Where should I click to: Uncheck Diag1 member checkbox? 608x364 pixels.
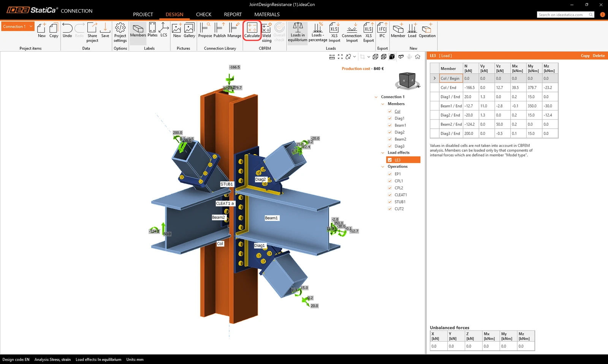(x=390, y=118)
